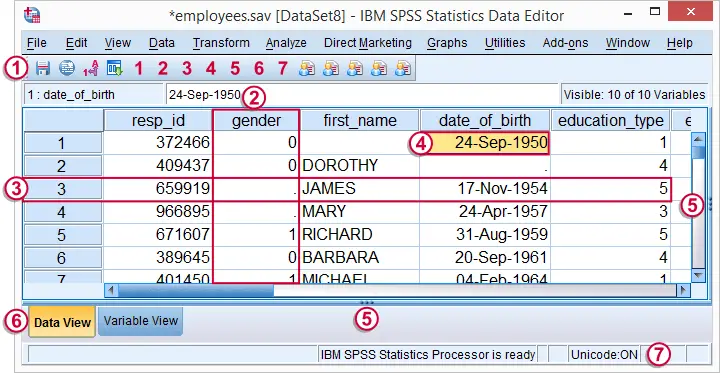Select the date_of_birth column header

click(485, 121)
